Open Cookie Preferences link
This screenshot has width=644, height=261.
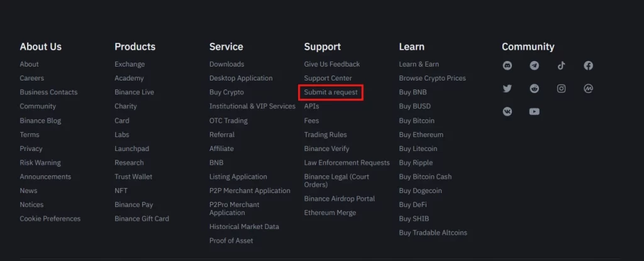[x=50, y=219]
